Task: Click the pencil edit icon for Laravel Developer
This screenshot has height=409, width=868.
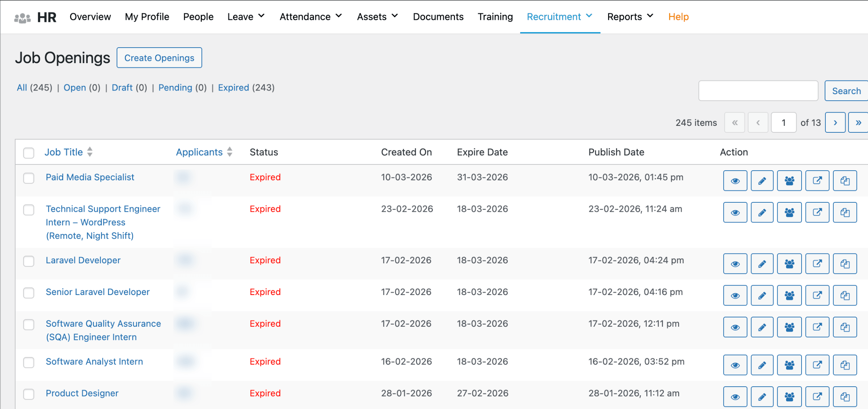Action: (x=762, y=264)
